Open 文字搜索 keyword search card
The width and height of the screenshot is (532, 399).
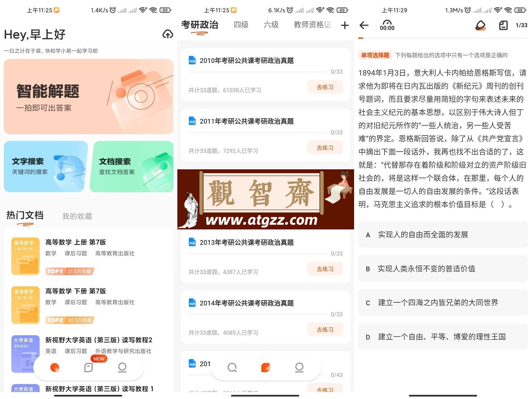[46, 167]
